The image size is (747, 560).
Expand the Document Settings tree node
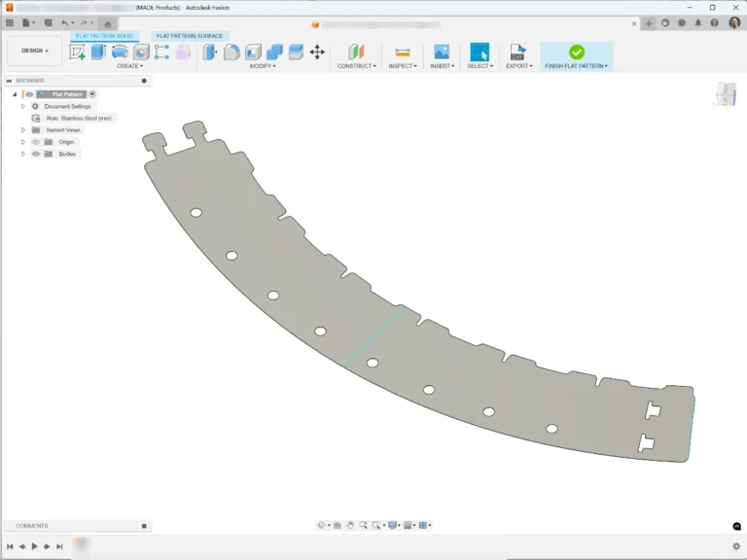[x=23, y=106]
